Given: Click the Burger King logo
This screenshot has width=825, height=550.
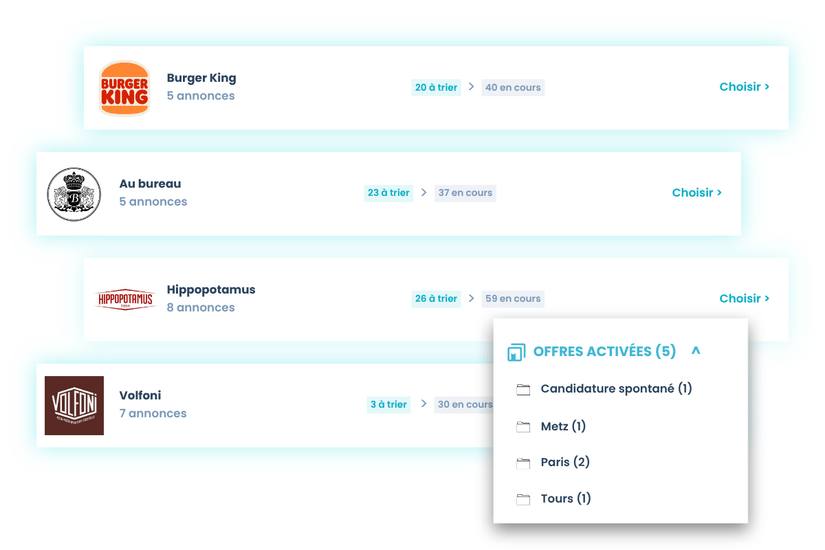Looking at the screenshot, I should pos(125,88).
